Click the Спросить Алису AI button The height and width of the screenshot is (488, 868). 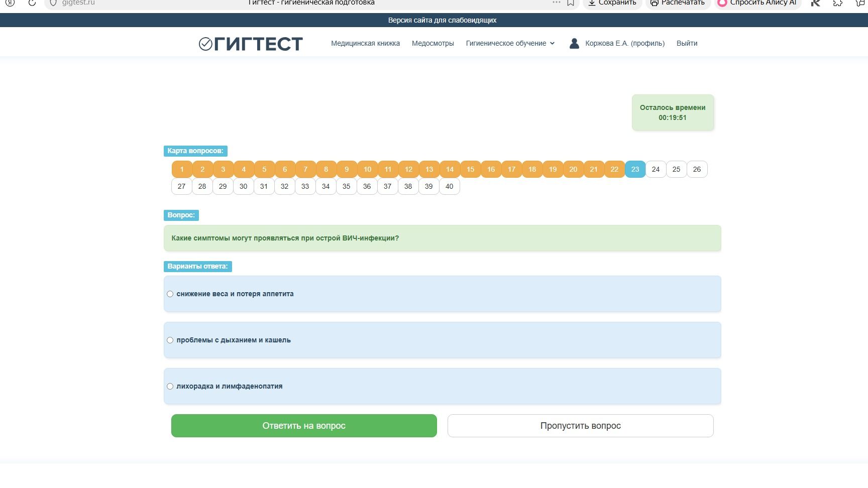[x=757, y=3]
